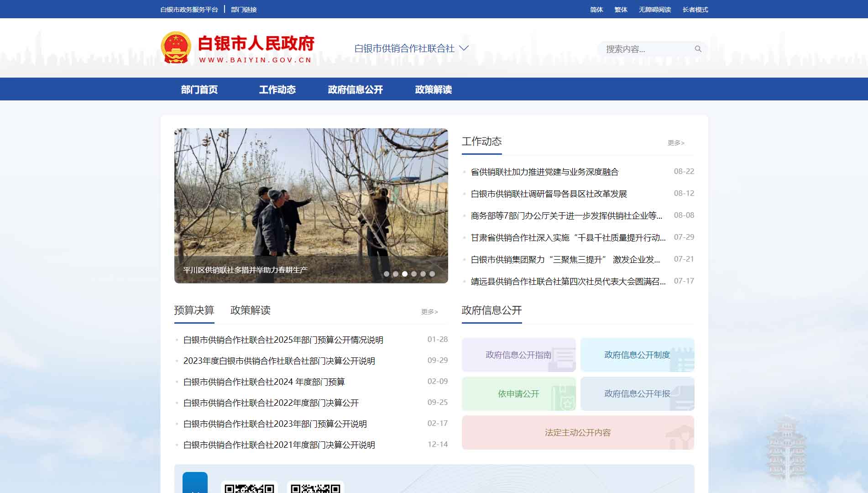Select fifth carousel dot indicator
The width and height of the screenshot is (868, 493).
[423, 274]
